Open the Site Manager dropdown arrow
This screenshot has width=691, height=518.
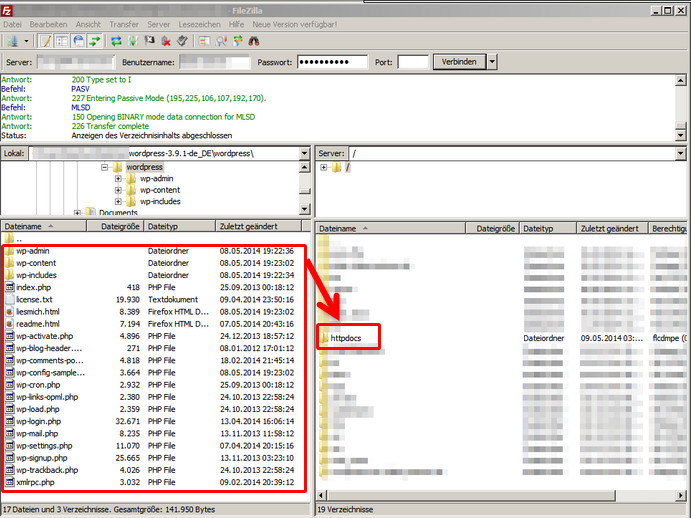coord(26,41)
